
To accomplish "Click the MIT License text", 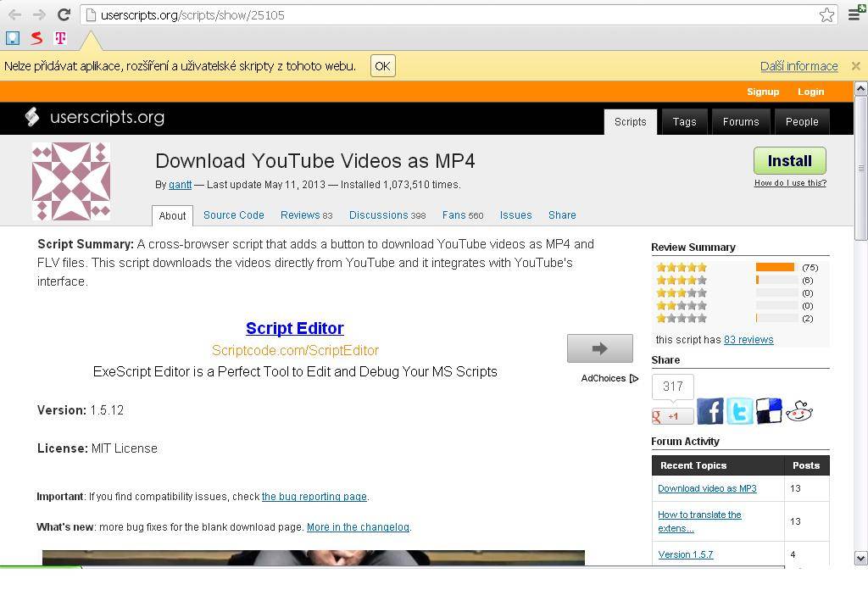I will pos(124,448).
